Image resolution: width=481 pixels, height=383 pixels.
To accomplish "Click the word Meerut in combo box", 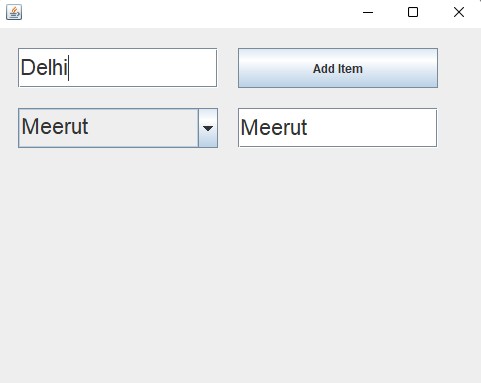I will click(x=55, y=127).
